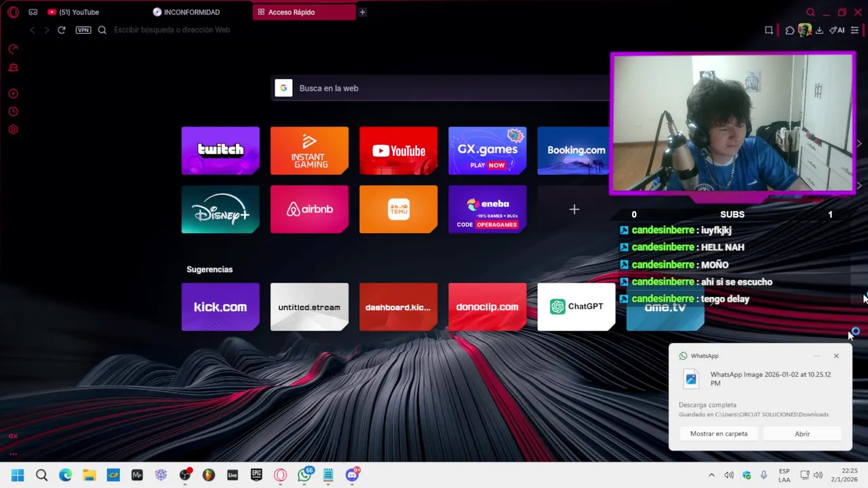Open kick.com suggestion tile
The image size is (868, 488).
(220, 307)
